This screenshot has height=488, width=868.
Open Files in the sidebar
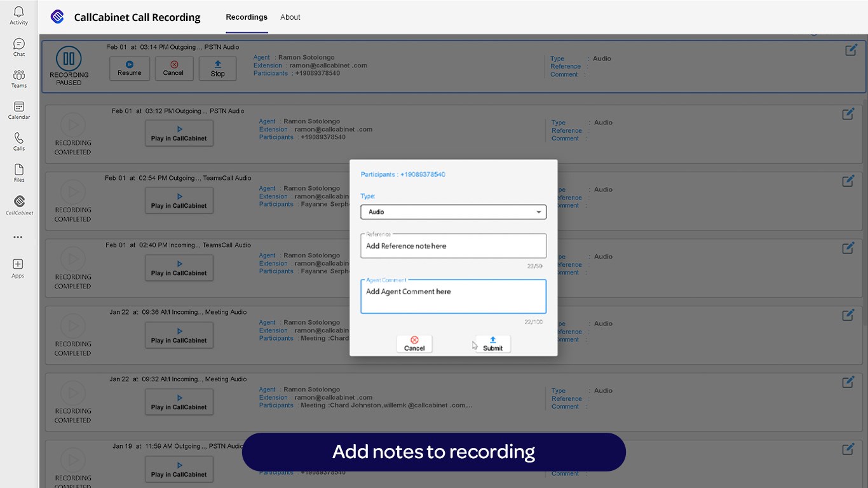(19, 173)
